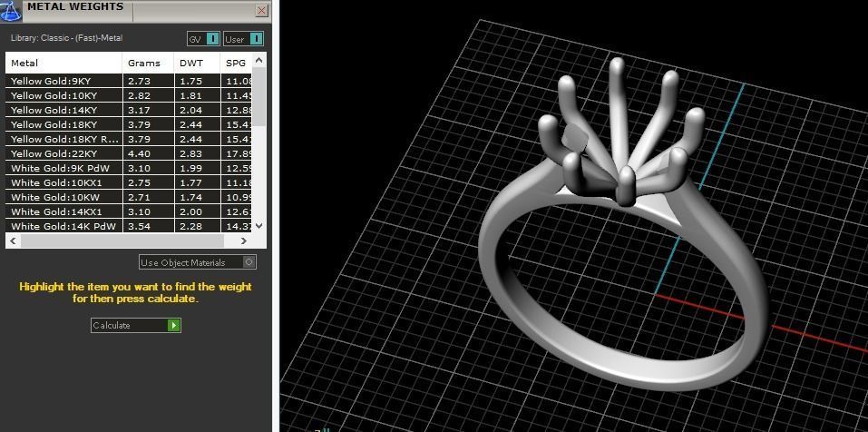Click the 1.77 DWT value
Image resolution: width=868 pixels, height=432 pixels.
click(x=191, y=182)
